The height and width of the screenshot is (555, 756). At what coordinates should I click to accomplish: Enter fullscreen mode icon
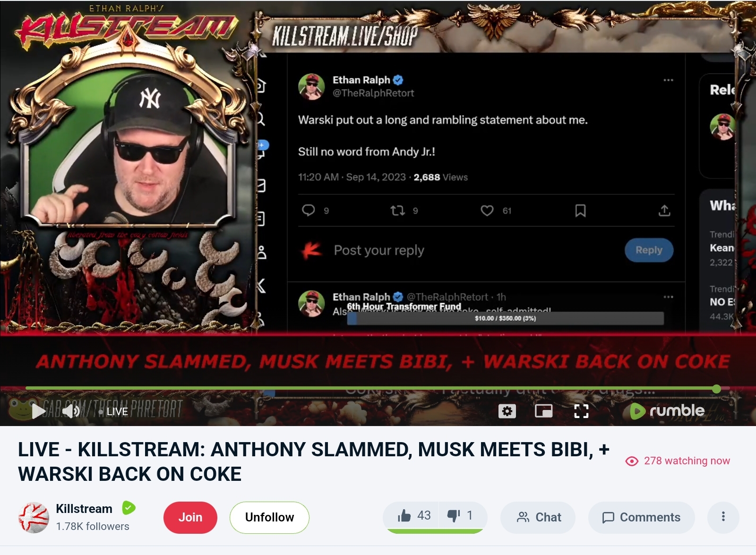(581, 411)
